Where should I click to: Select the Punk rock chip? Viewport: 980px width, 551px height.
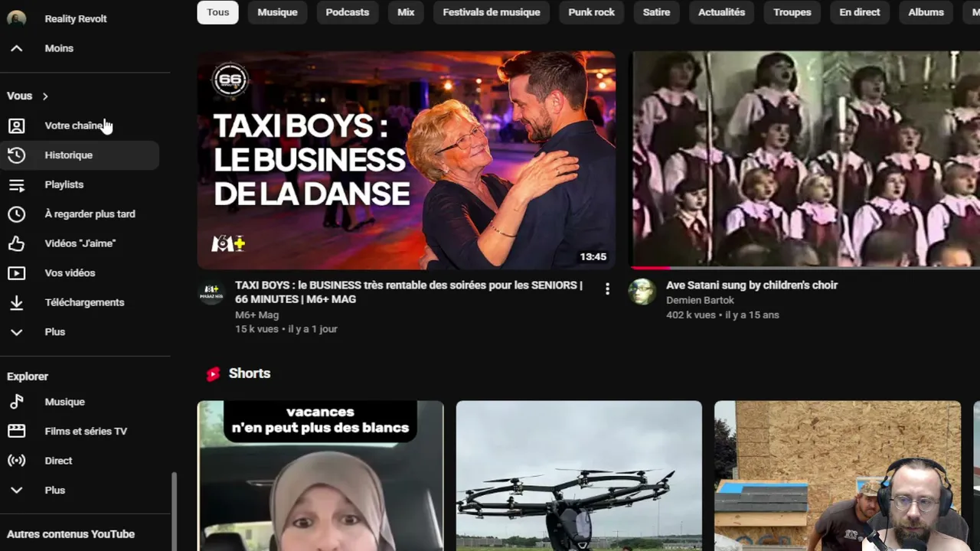pyautogui.click(x=592, y=12)
